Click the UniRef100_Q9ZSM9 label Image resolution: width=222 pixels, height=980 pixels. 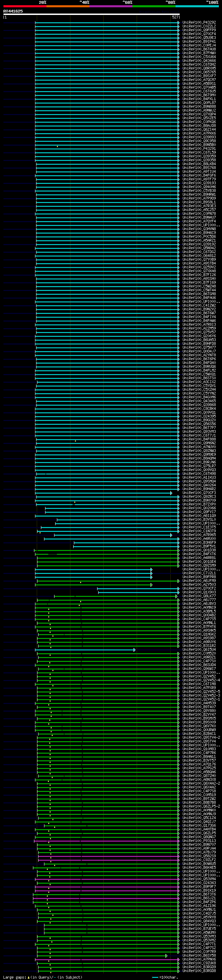199,565
